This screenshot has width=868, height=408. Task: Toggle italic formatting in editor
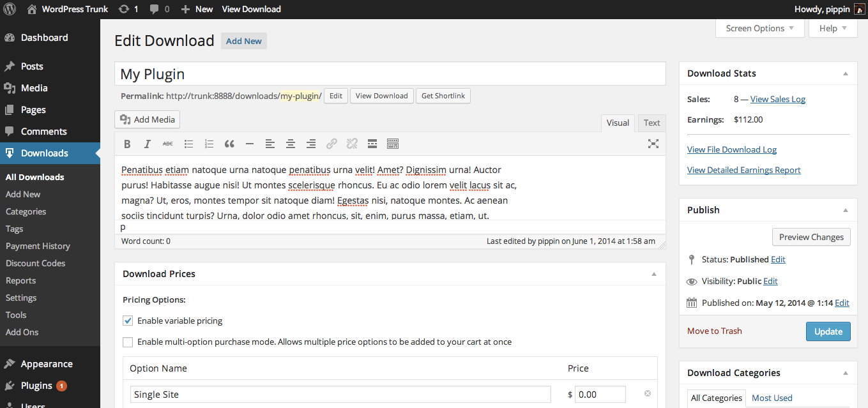pos(148,144)
